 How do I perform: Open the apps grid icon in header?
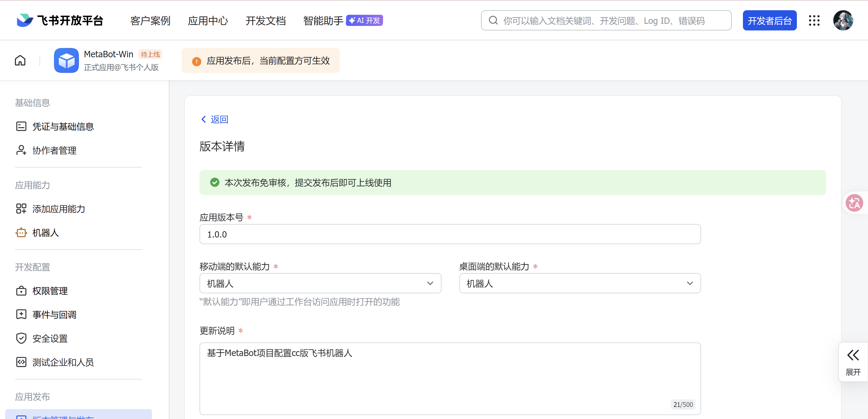(814, 20)
